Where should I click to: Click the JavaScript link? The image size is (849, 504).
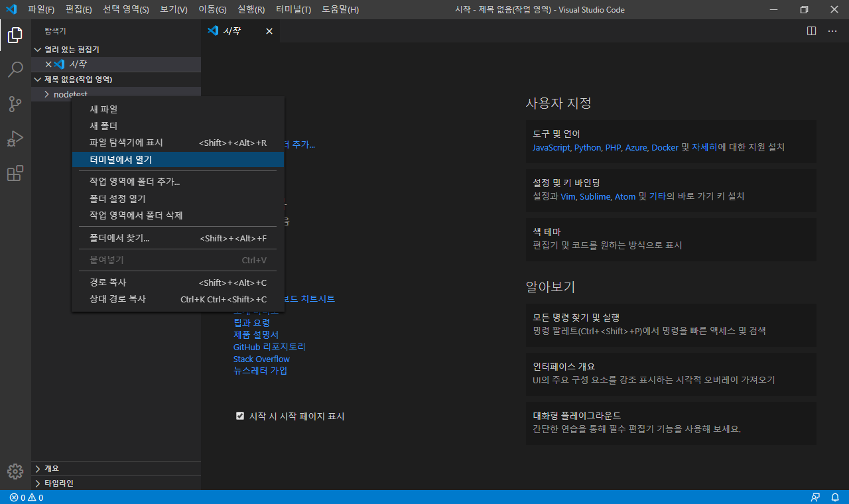click(552, 147)
